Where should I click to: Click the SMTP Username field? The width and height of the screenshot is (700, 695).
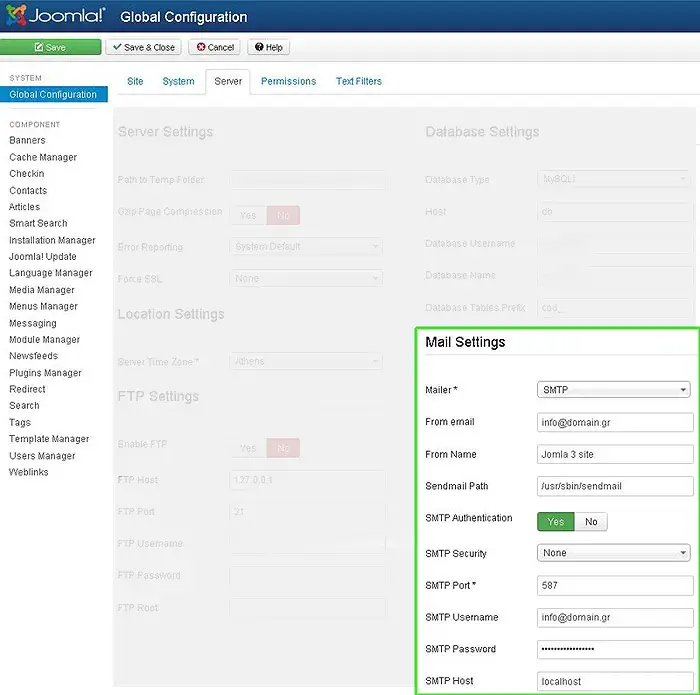click(x=615, y=617)
